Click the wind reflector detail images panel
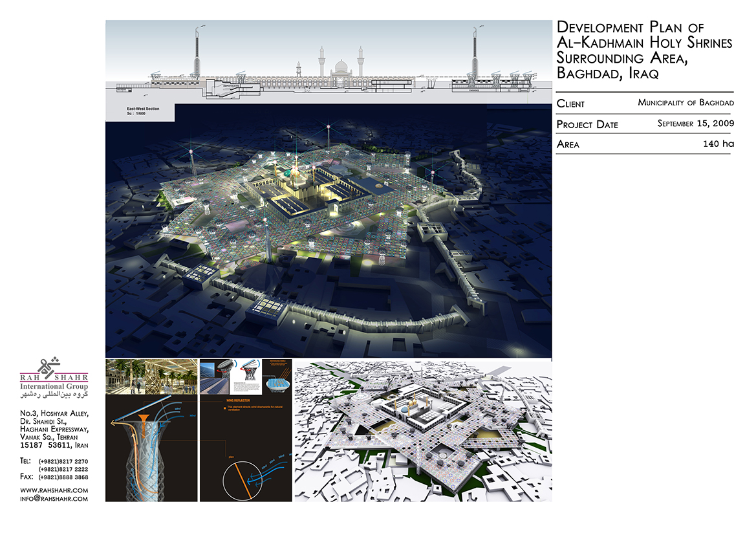 coord(246,377)
